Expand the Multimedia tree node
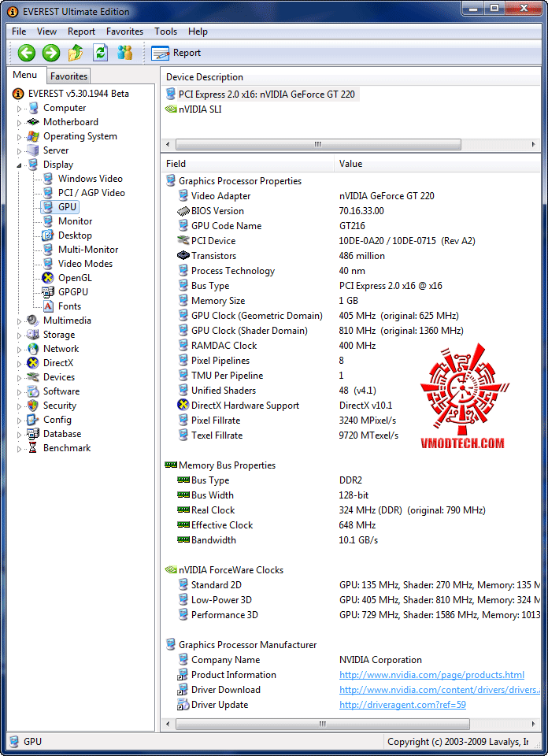The height and width of the screenshot is (756, 548). (19, 321)
